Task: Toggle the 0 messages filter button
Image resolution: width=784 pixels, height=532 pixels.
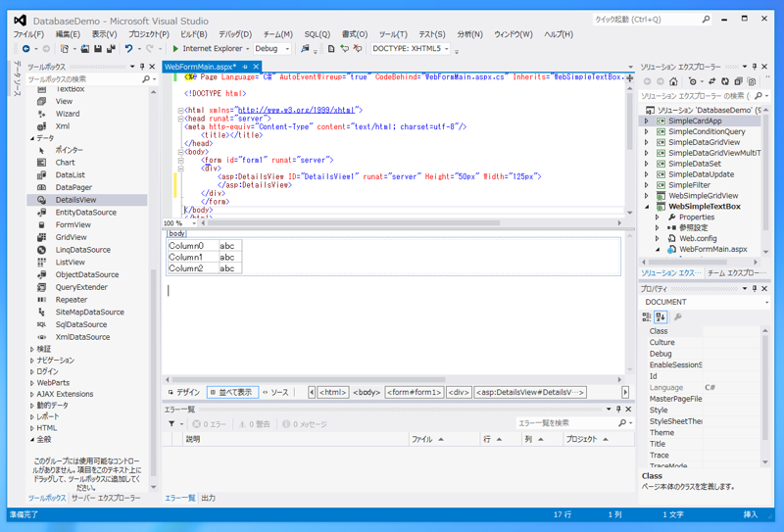Action: (x=305, y=424)
